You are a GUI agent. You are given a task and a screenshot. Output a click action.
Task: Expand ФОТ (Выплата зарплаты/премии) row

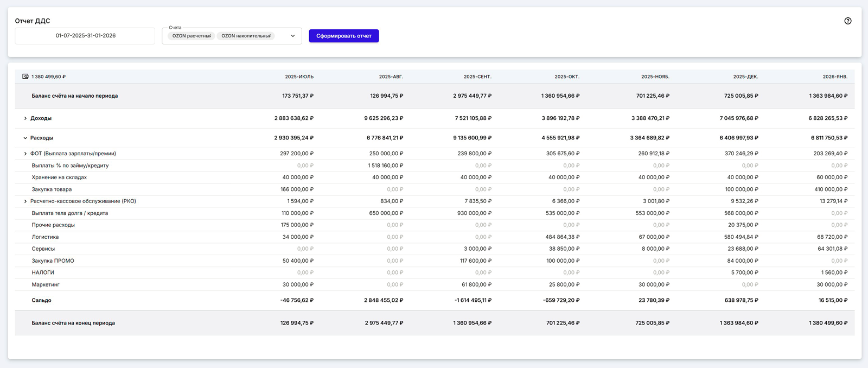click(x=25, y=154)
